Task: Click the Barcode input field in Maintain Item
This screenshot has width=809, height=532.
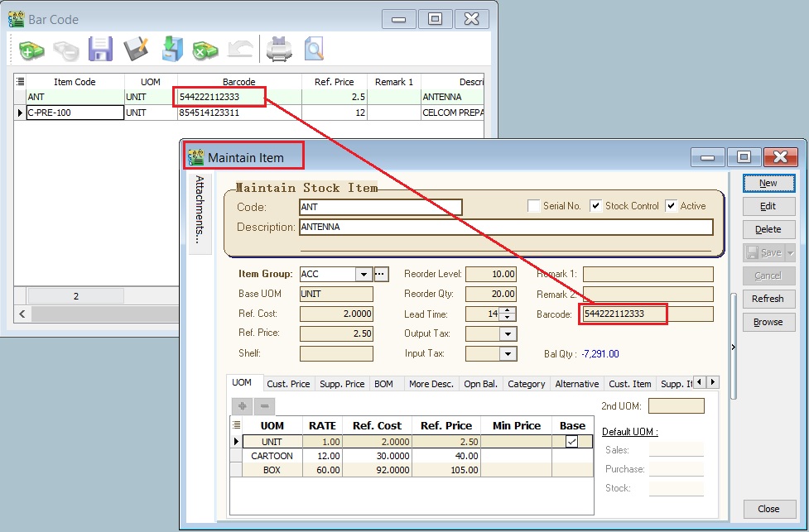Action: [x=646, y=314]
